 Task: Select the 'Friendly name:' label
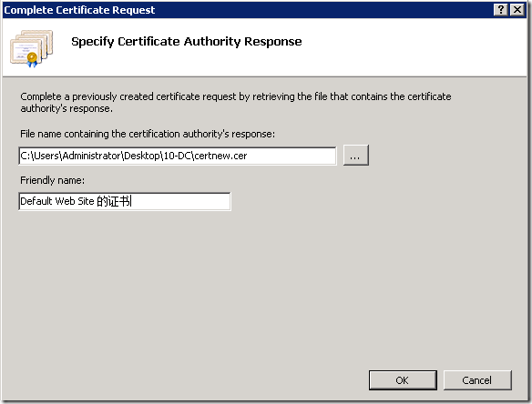point(53,180)
